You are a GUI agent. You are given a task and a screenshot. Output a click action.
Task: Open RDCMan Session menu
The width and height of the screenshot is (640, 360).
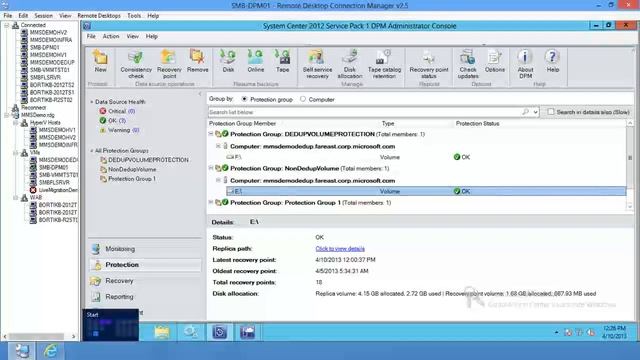pyautogui.click(x=43, y=16)
